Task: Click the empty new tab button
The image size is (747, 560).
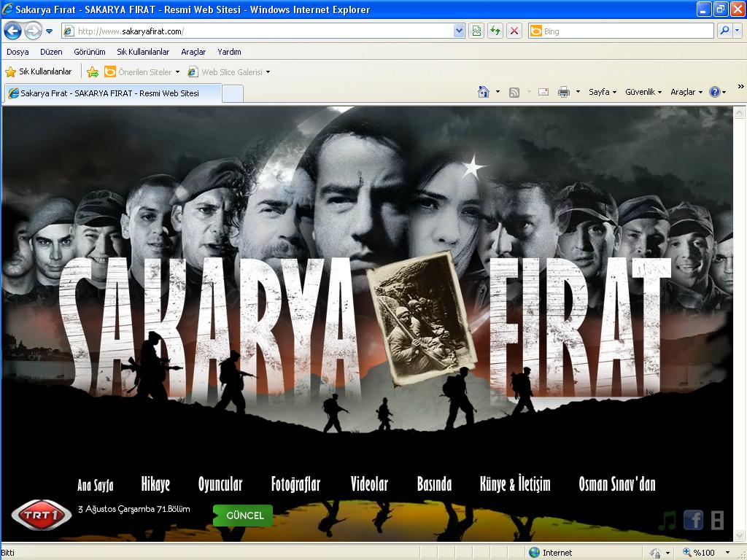Action: (233, 93)
